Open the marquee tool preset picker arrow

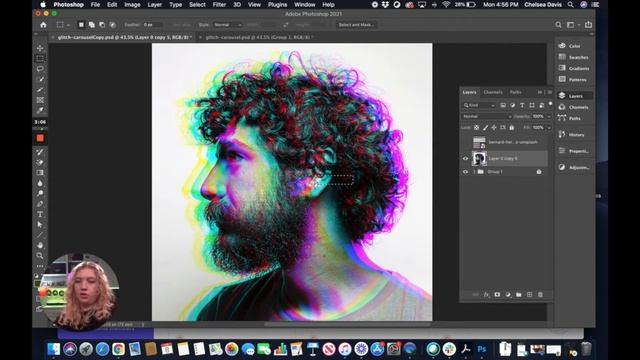pyautogui.click(x=68, y=25)
